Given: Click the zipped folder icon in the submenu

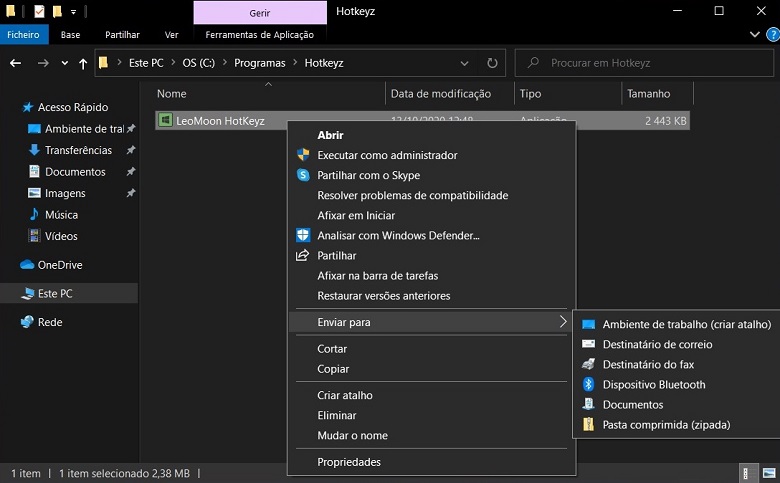Looking at the screenshot, I should coord(588,424).
